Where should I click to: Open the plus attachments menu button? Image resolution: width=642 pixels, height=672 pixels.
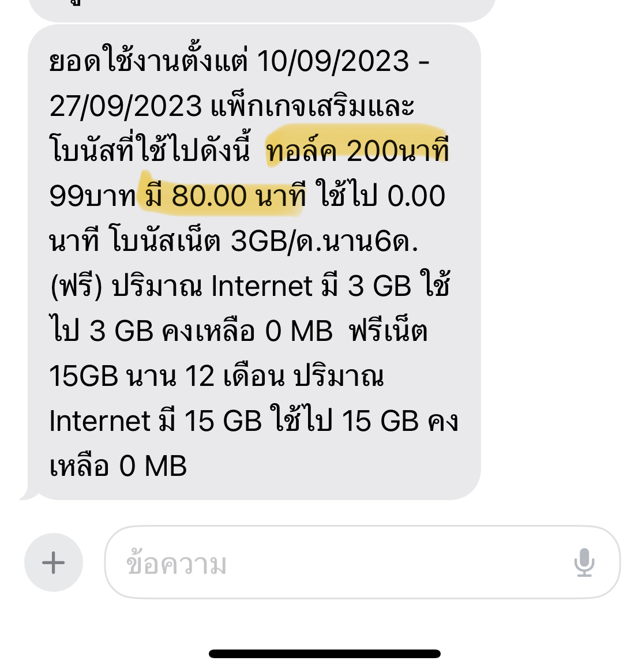click(x=54, y=562)
